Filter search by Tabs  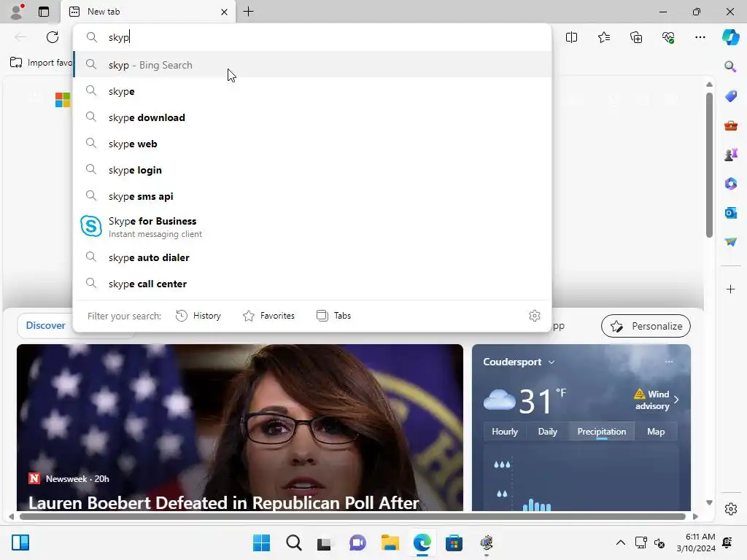click(333, 316)
